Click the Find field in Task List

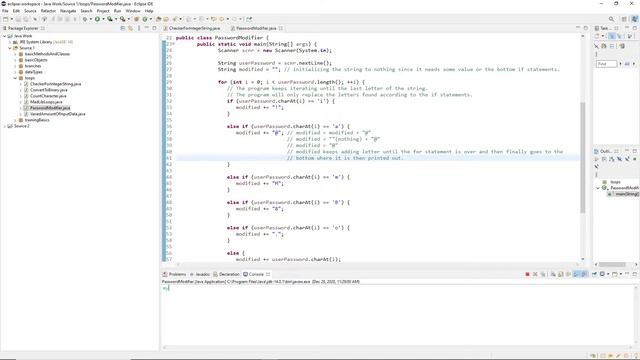607,64
